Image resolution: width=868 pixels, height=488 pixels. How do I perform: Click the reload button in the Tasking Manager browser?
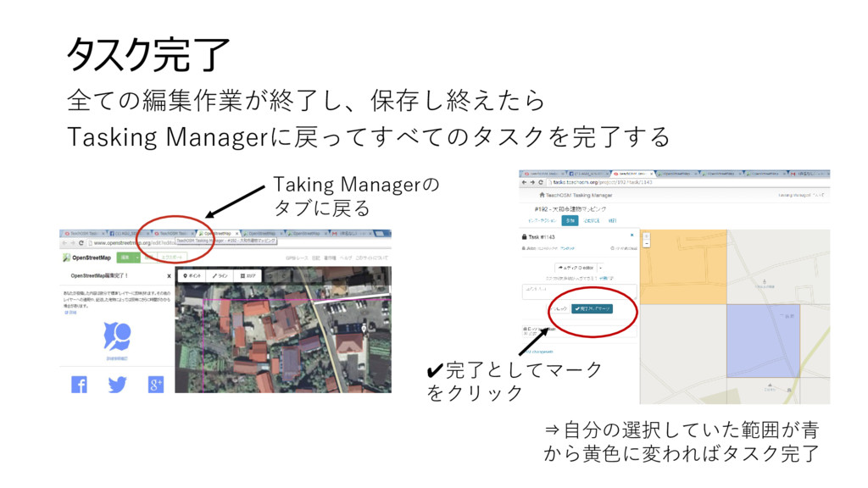(x=540, y=182)
